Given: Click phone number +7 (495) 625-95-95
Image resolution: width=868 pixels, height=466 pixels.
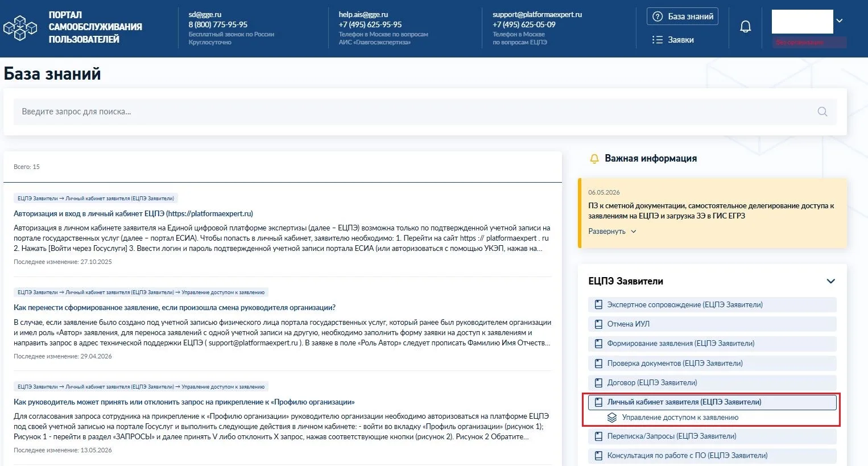Looking at the screenshot, I should (370, 25).
